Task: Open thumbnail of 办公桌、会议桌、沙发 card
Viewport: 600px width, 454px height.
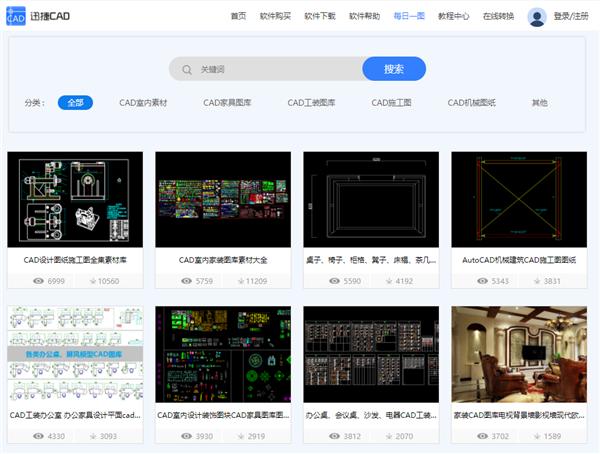Action: pyautogui.click(x=371, y=354)
